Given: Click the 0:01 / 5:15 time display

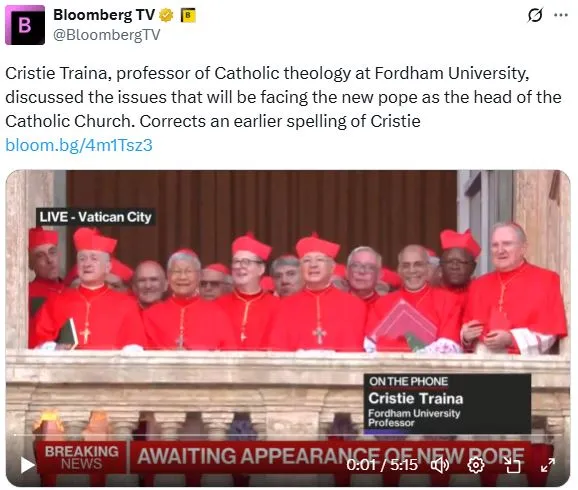Looking at the screenshot, I should coord(382,465).
